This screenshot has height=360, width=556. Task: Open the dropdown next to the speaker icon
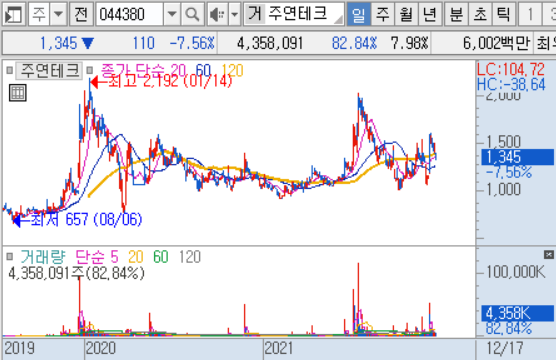pyautogui.click(x=234, y=14)
